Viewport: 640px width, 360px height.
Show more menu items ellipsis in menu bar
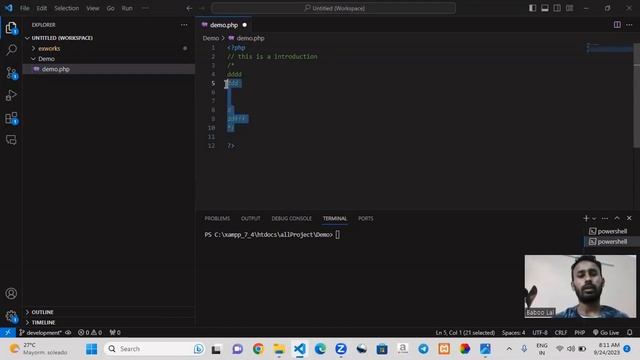point(145,8)
